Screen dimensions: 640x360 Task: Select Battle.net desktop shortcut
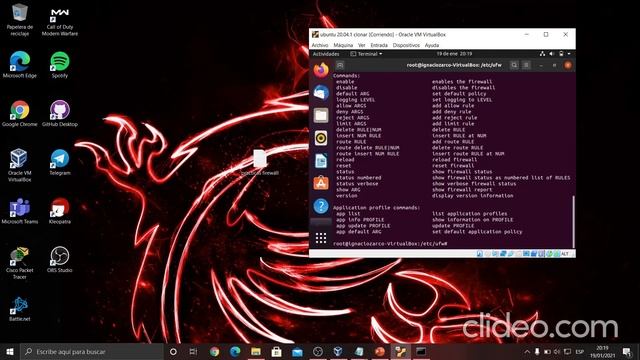pos(20,309)
